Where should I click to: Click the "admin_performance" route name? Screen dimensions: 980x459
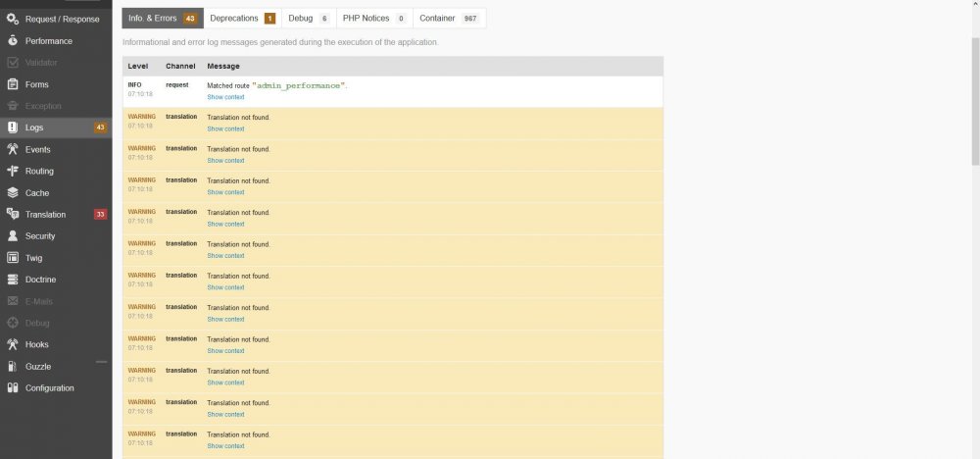[299, 85]
